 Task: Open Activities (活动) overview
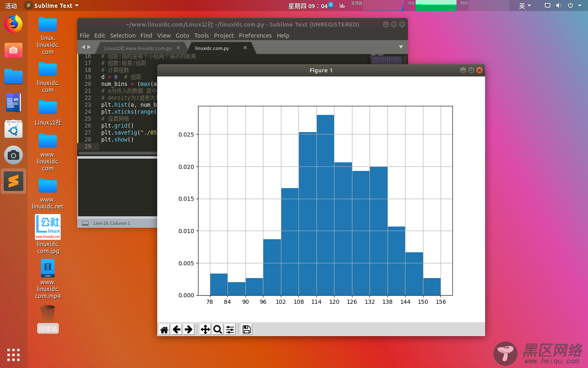point(11,5)
